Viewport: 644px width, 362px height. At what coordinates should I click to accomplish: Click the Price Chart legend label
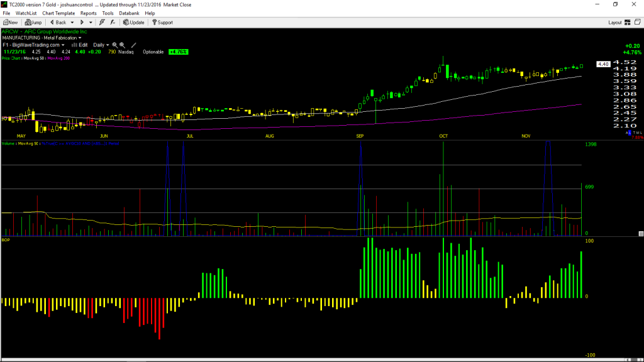[11, 58]
